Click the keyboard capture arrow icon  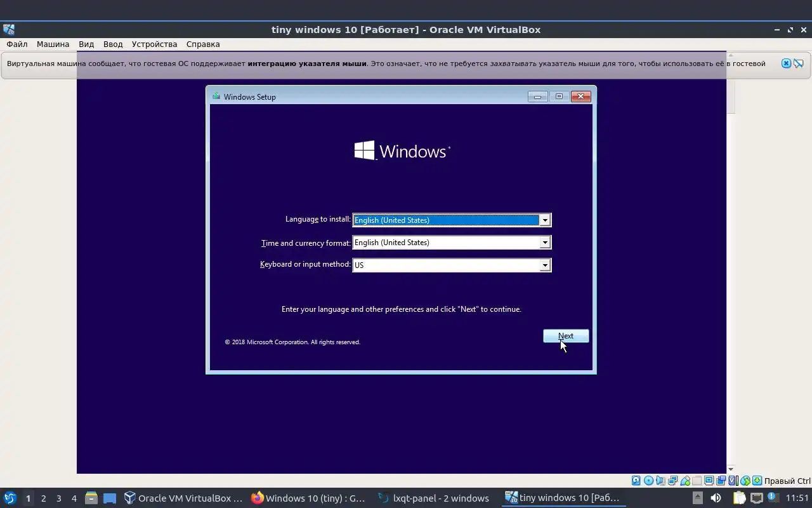tap(757, 481)
